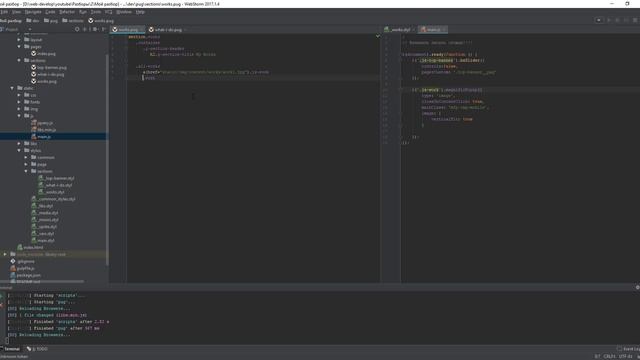Image resolution: width=640 pixels, height=360 pixels.
Task: Switch to the main.js tab in right editor
Action: [x=433, y=29]
